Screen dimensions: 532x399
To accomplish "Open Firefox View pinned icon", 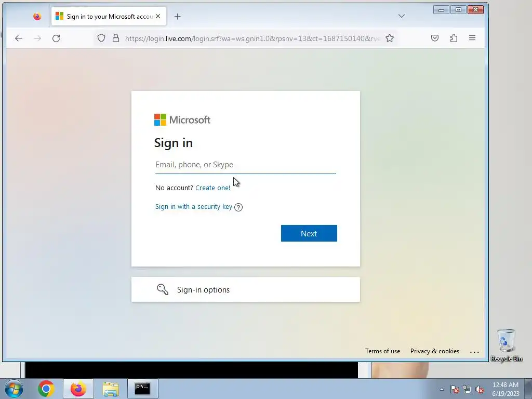I will coord(37,16).
